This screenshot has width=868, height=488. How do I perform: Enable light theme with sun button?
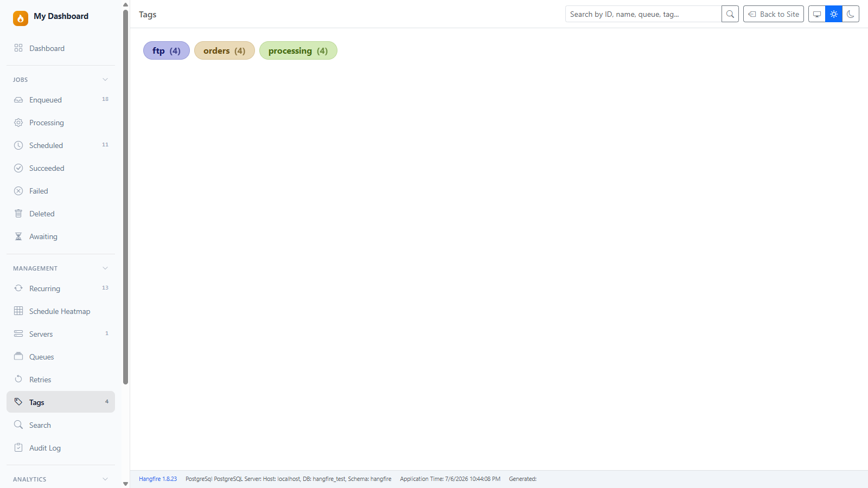click(x=834, y=14)
